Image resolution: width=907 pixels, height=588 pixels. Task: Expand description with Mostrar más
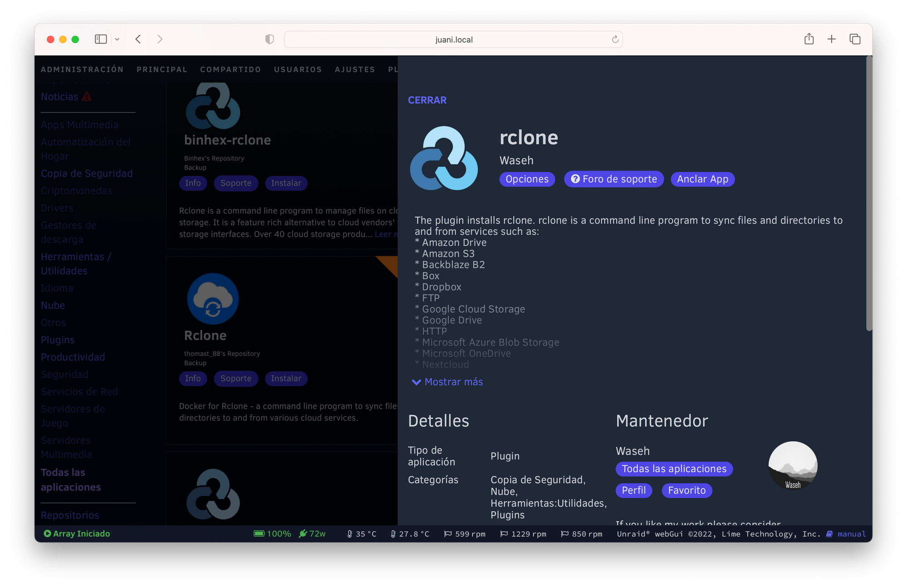pyautogui.click(x=448, y=382)
